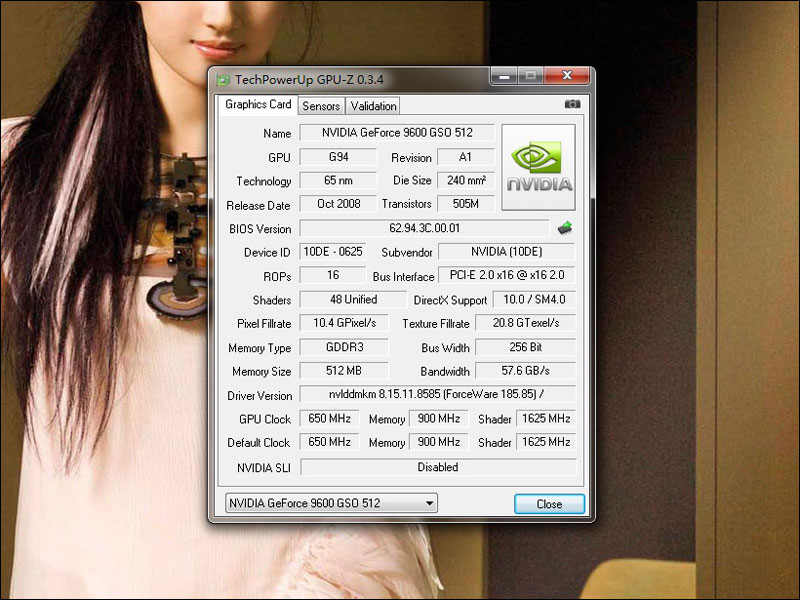Click the TechPowerUp GPU-Z 0.3.4 title text
The image size is (800, 600).
(309, 80)
